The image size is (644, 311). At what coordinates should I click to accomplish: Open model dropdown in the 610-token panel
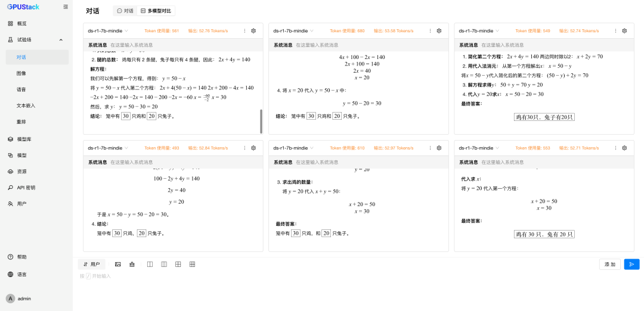(293, 148)
